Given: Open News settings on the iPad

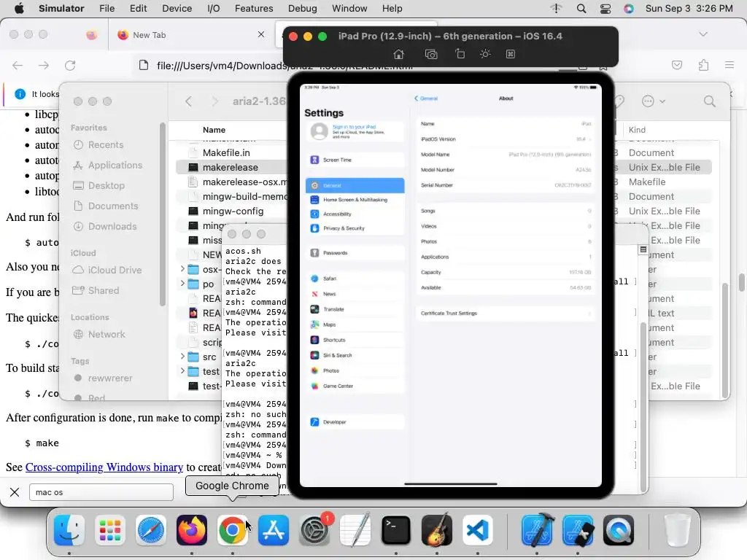Looking at the screenshot, I should click(355, 294).
